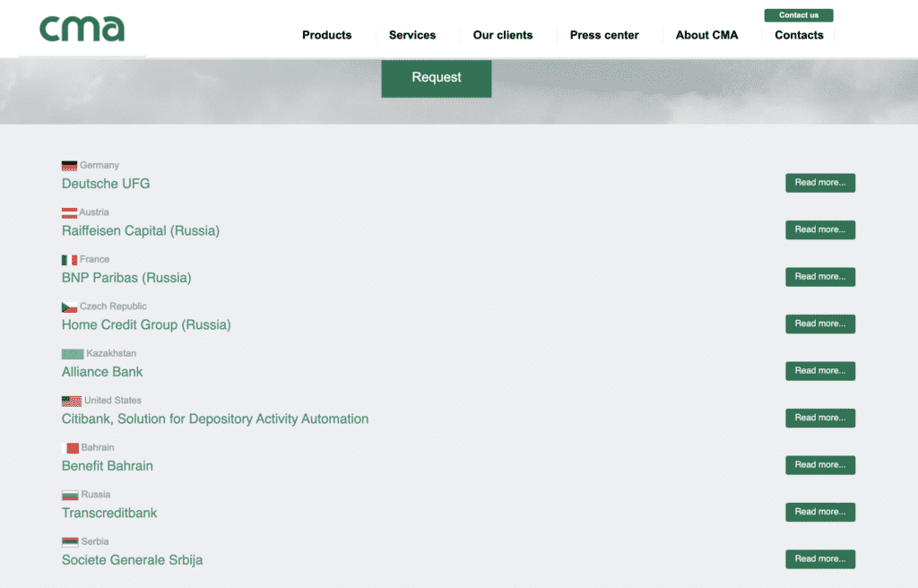Read more about Home Credit Group
Screen dimensions: 918x588
point(820,324)
